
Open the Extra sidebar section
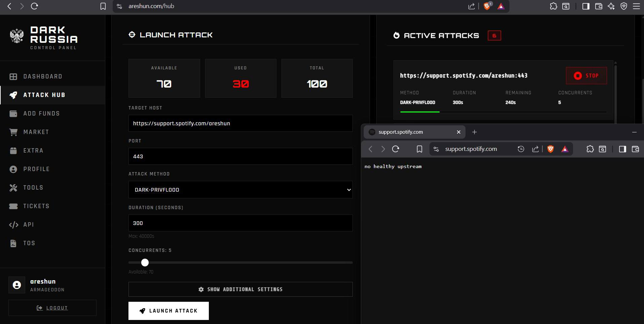[x=52, y=151]
